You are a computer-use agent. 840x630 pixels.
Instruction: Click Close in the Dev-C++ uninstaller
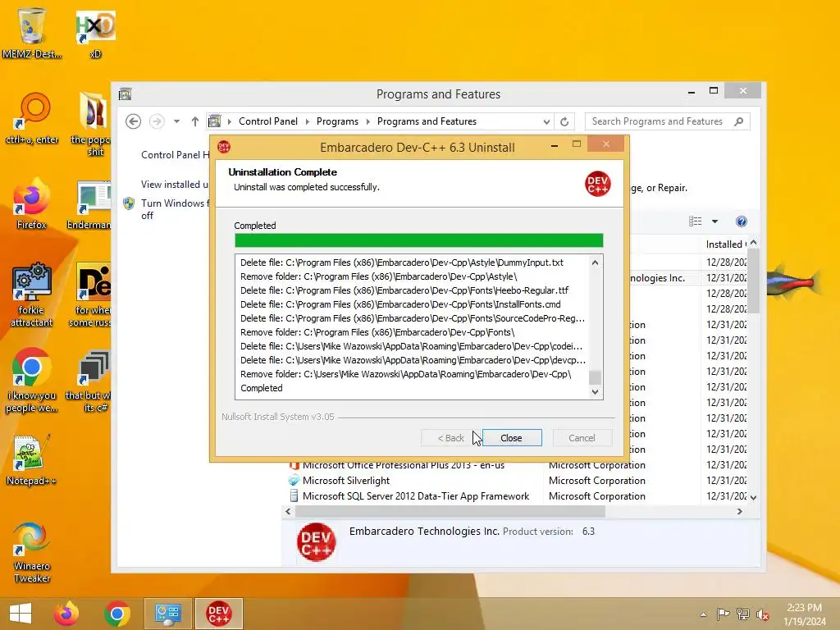(512, 438)
